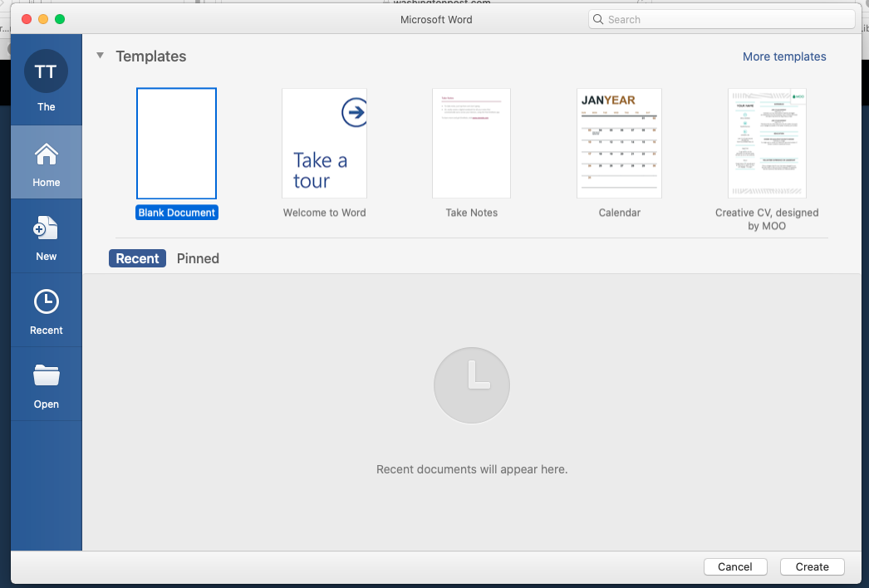The width and height of the screenshot is (869, 588).
Task: Click the Welcome to Word label
Action: point(324,213)
